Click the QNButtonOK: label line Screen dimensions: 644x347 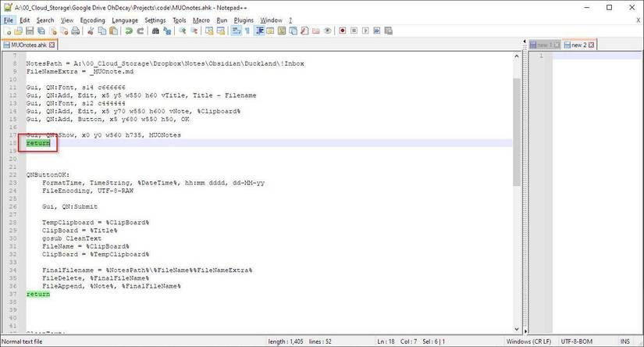coord(48,175)
